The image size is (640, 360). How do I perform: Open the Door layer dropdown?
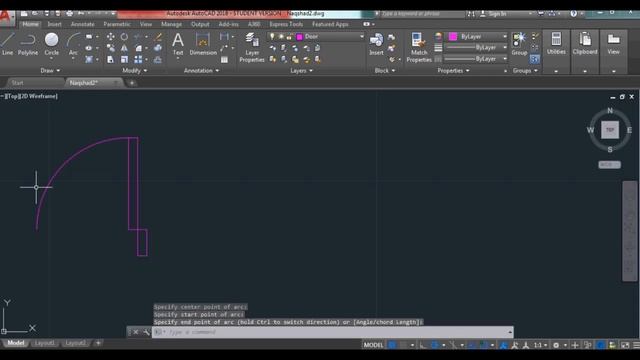361,37
